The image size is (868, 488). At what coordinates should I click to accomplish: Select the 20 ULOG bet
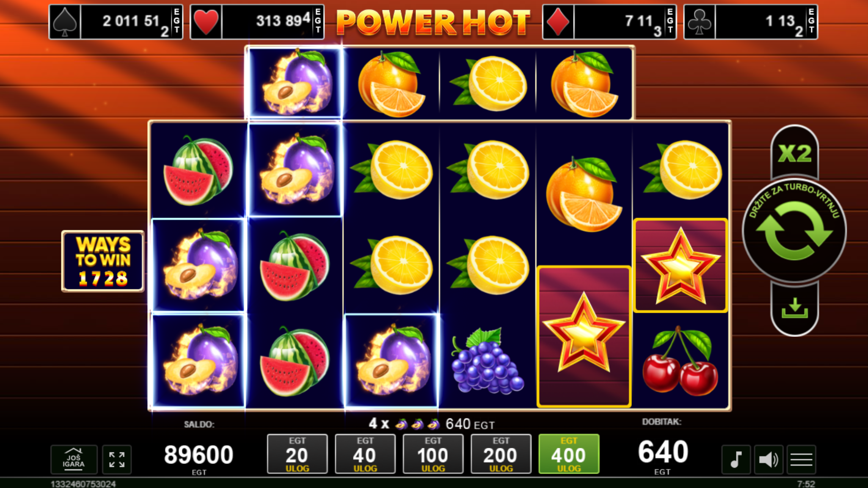point(297,454)
